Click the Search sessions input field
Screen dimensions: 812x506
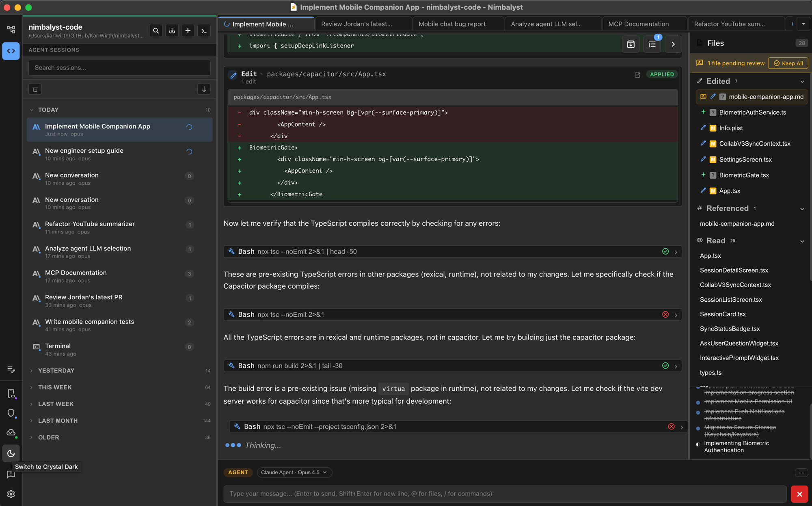[119, 68]
